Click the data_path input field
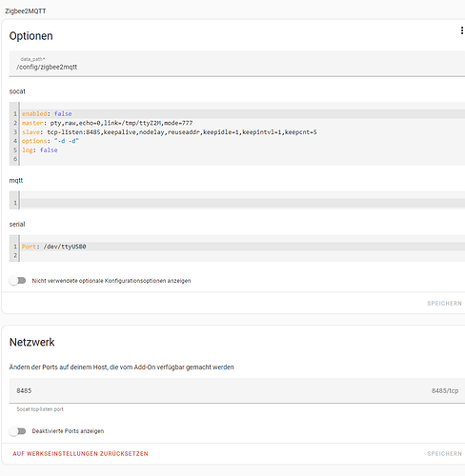This screenshot has height=476, width=465. [237, 64]
